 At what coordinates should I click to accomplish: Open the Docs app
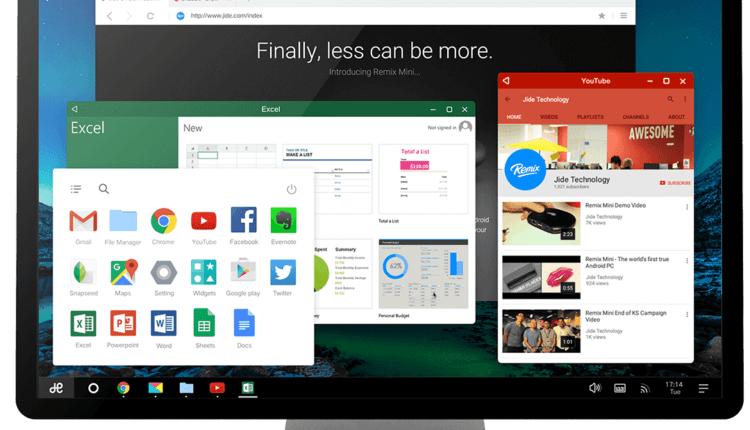(244, 323)
